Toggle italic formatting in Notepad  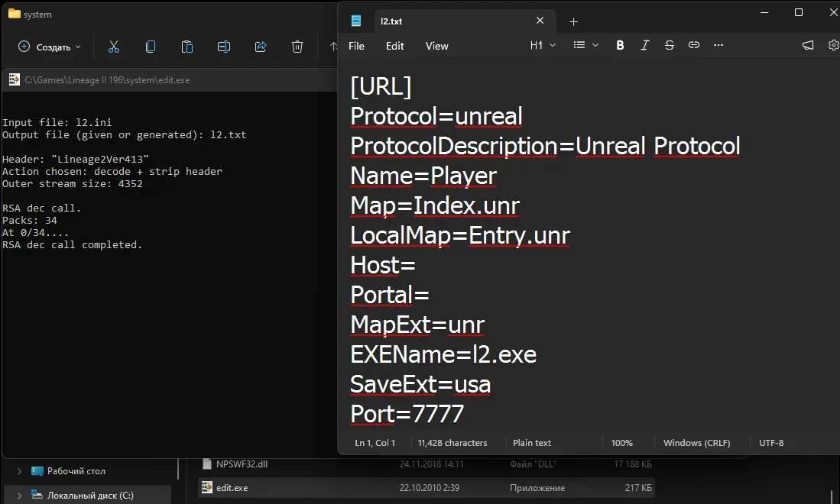click(x=644, y=46)
